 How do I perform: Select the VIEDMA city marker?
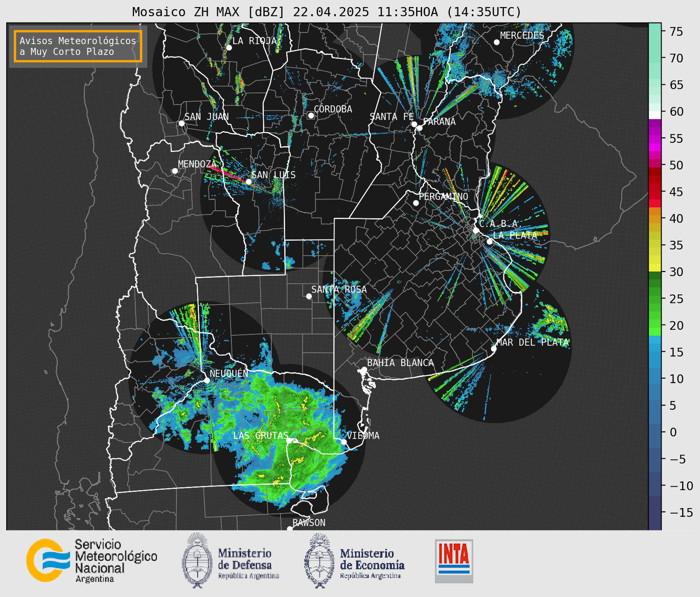(x=344, y=442)
